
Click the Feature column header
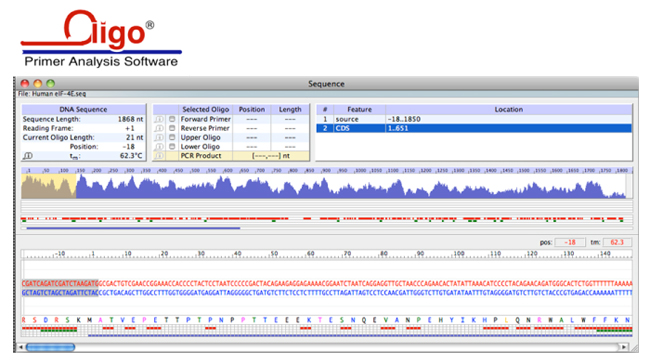359,109
